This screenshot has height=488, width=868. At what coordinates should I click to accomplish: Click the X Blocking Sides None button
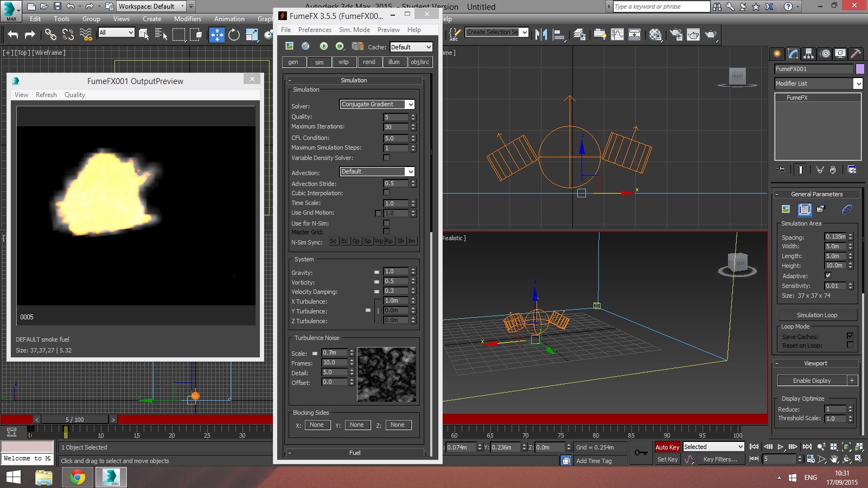tap(317, 425)
